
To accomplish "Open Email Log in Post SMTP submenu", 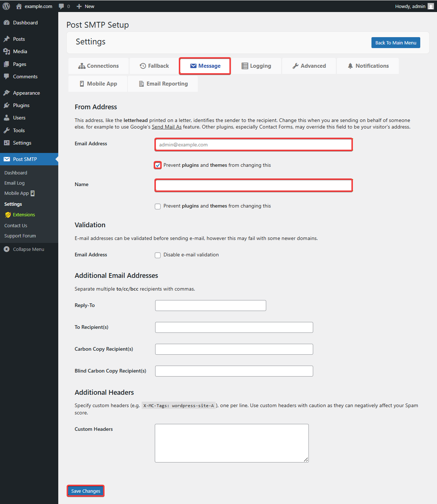I will point(15,183).
